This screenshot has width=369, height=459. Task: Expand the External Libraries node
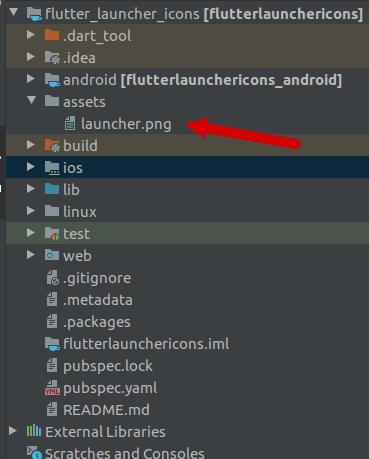click(x=13, y=431)
